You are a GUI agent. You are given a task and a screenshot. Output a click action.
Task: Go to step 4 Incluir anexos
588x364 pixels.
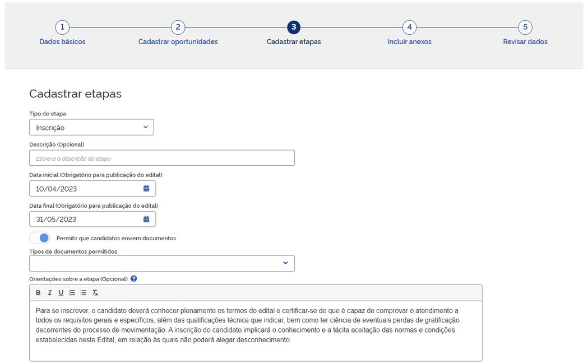[x=409, y=27]
